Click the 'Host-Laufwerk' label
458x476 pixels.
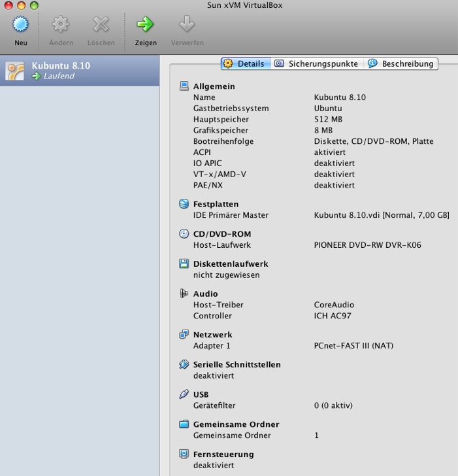[222, 245]
